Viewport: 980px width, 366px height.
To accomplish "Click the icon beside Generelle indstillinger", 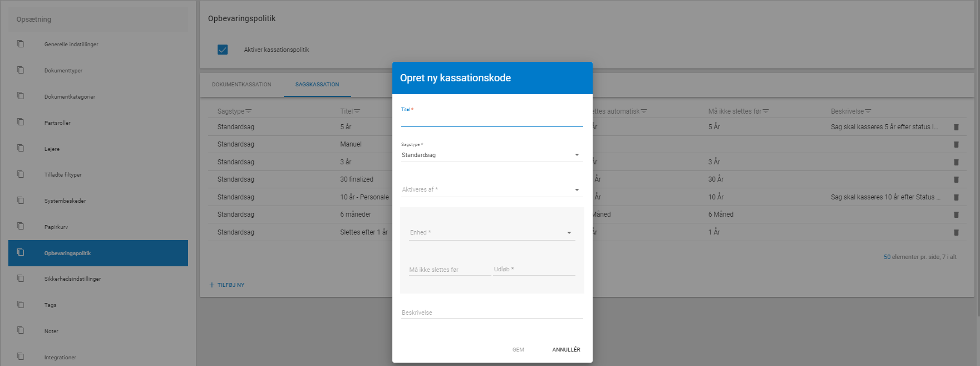I will coord(21,44).
